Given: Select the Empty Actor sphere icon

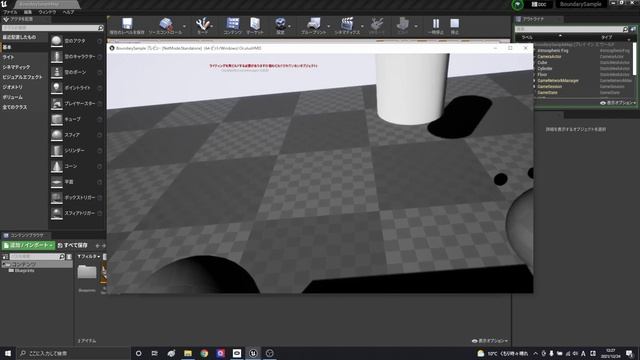Looking at the screenshot, I should click(x=57, y=41).
